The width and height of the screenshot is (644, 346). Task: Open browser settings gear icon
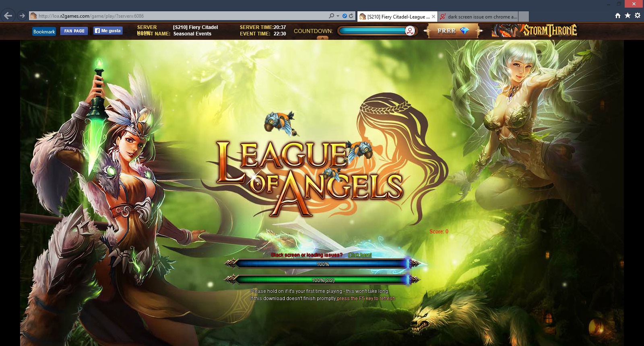(638, 16)
